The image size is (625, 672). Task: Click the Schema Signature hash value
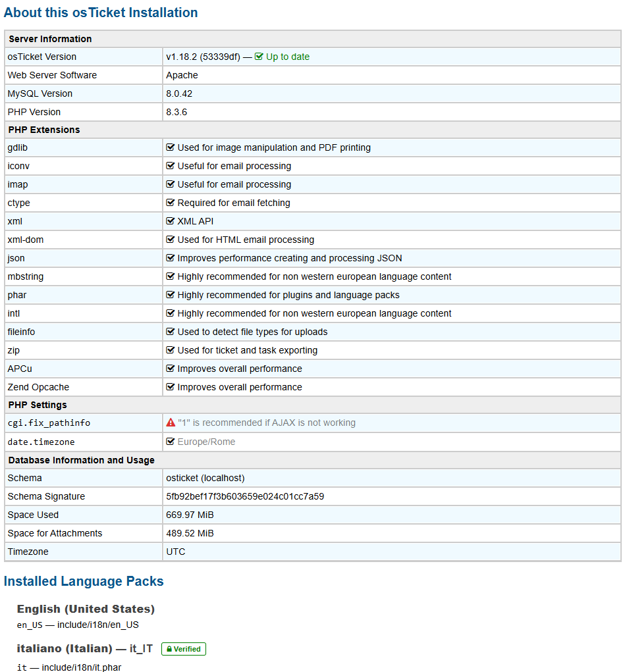(244, 496)
